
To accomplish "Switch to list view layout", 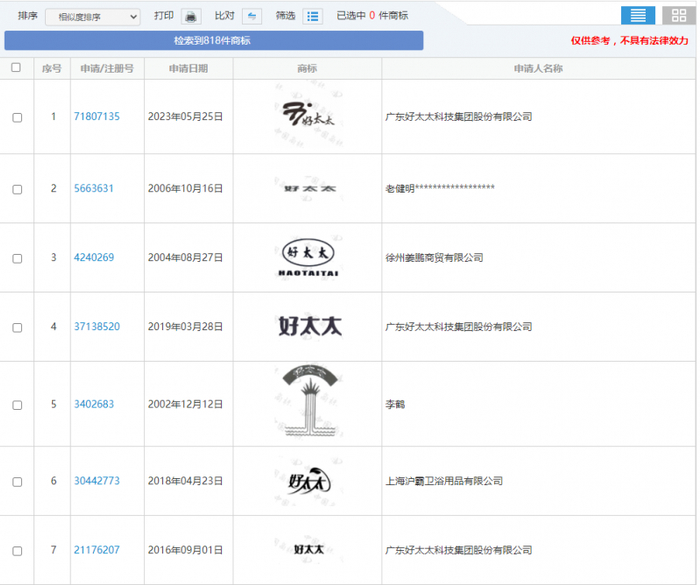I will (x=638, y=15).
